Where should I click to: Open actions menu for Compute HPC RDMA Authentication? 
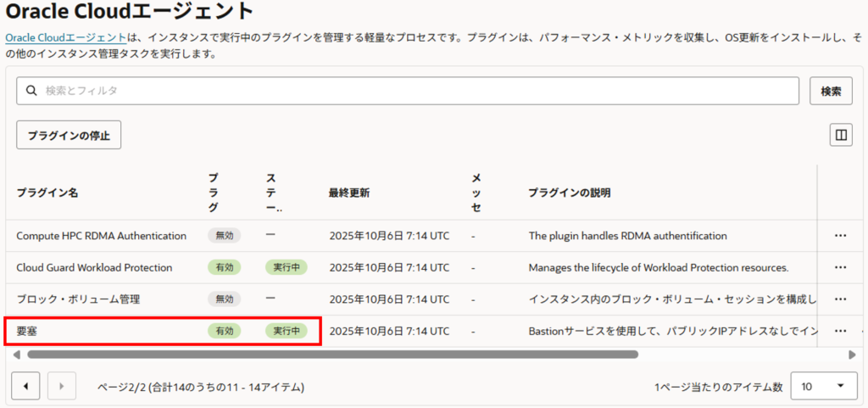(x=840, y=236)
